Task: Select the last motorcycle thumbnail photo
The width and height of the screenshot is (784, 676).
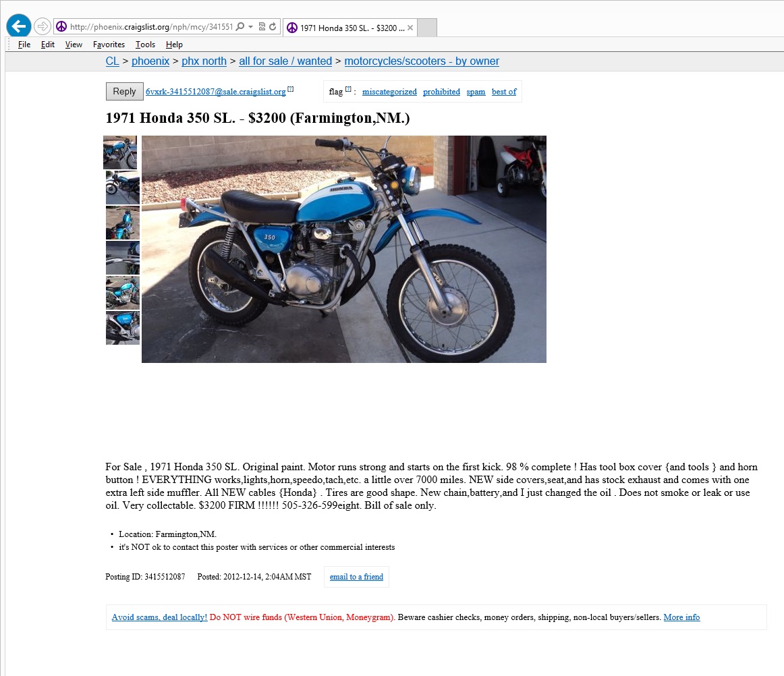Action: pos(123,328)
